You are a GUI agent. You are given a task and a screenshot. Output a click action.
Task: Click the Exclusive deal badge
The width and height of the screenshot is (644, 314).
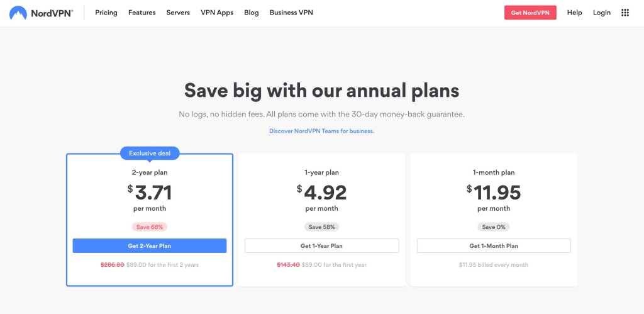(x=150, y=153)
